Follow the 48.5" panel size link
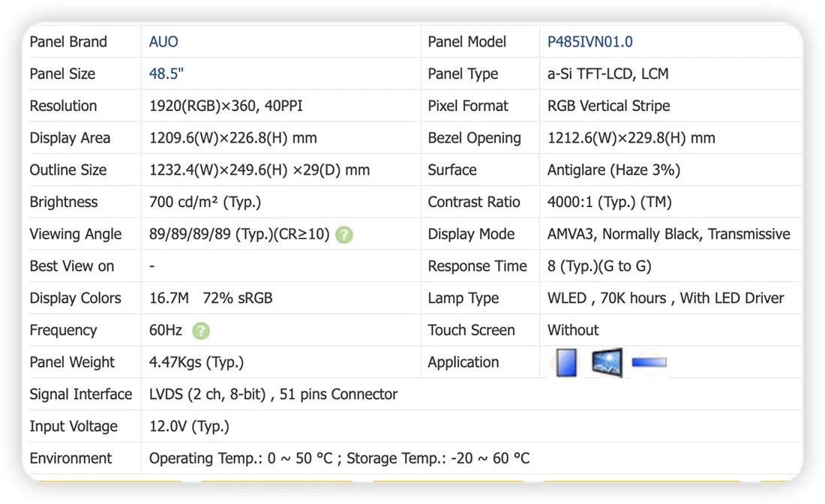This screenshot has height=504, width=825. tap(166, 73)
